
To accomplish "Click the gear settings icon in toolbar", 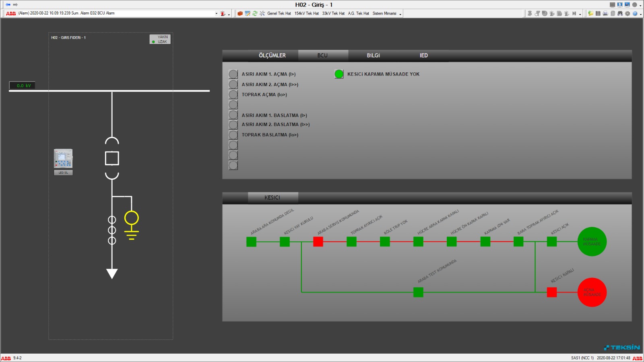I will [627, 14].
